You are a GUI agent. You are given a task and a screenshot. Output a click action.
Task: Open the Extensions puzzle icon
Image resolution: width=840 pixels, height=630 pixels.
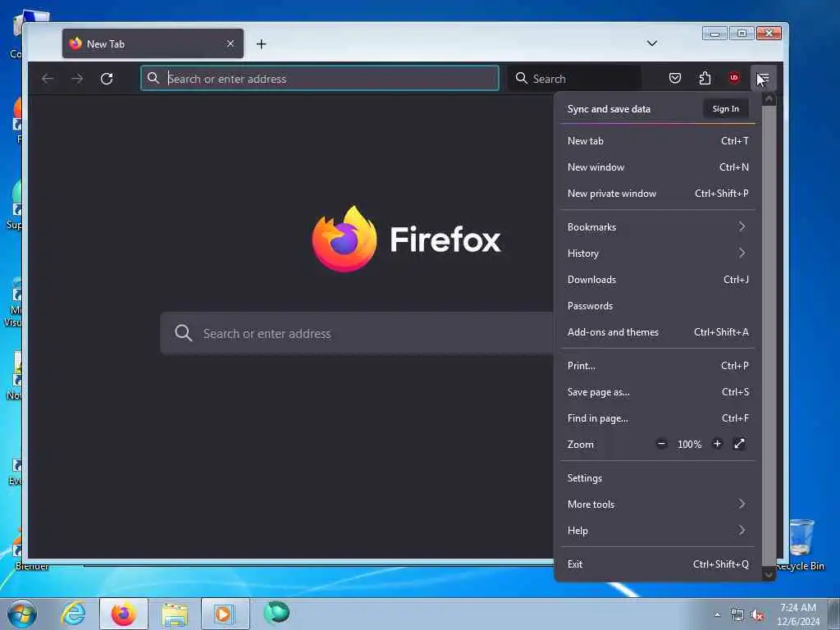[x=705, y=78]
